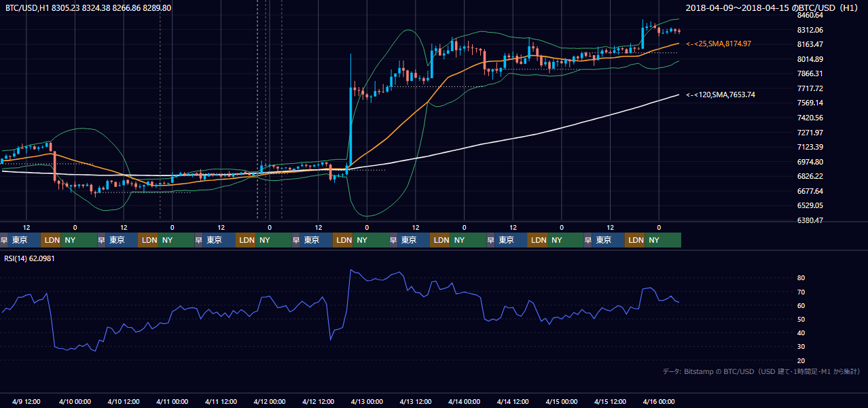Image resolution: width=868 pixels, height=408 pixels.
Task: Click the 4/12 00:00 time label
Action: click(270, 401)
